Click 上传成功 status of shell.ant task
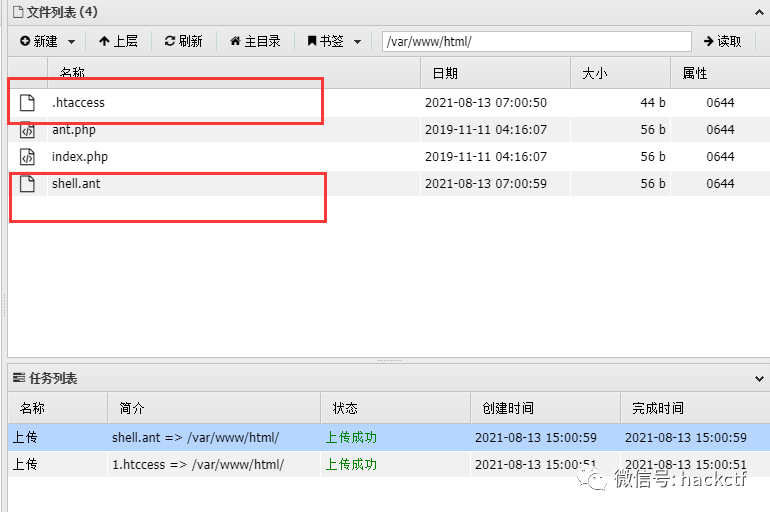 (351, 437)
